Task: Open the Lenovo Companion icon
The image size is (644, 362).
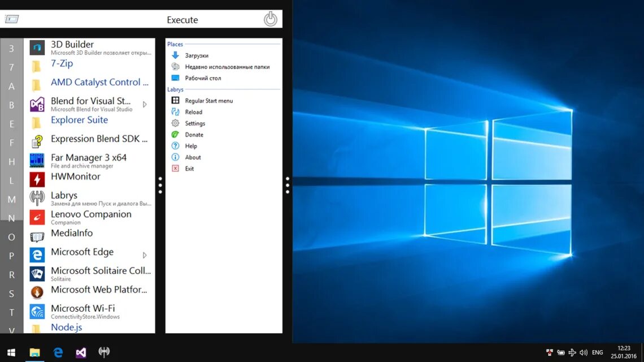Action: [37, 217]
